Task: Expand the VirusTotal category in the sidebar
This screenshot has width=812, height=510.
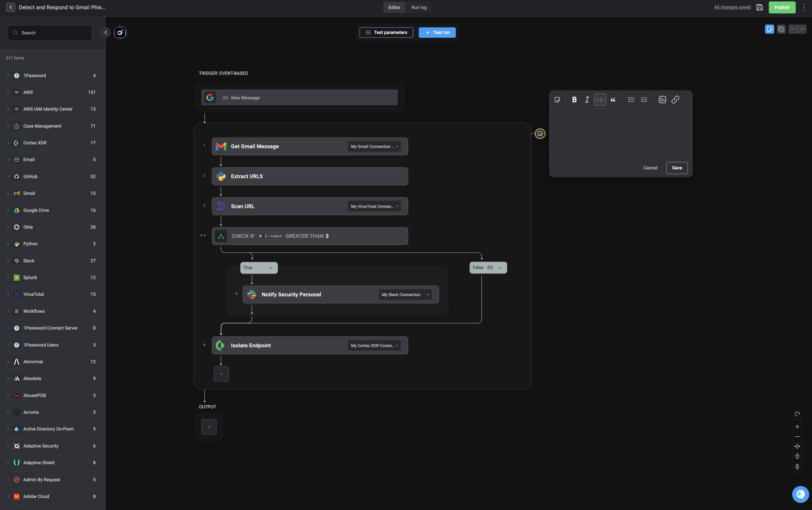Action: point(8,294)
